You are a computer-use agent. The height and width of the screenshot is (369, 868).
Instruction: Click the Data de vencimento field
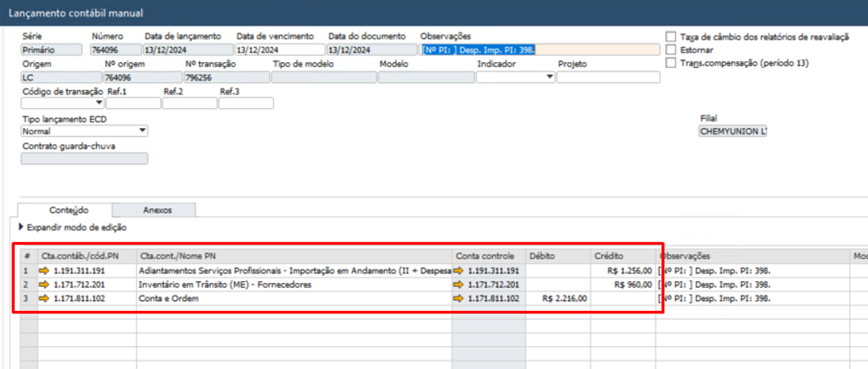coord(280,50)
